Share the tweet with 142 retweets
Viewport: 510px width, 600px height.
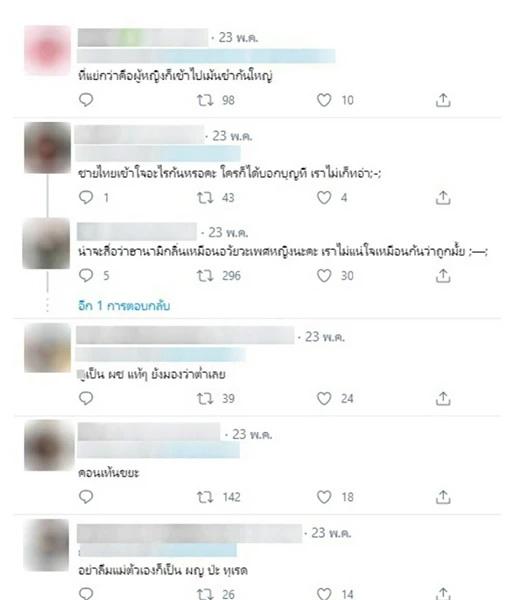(x=443, y=497)
